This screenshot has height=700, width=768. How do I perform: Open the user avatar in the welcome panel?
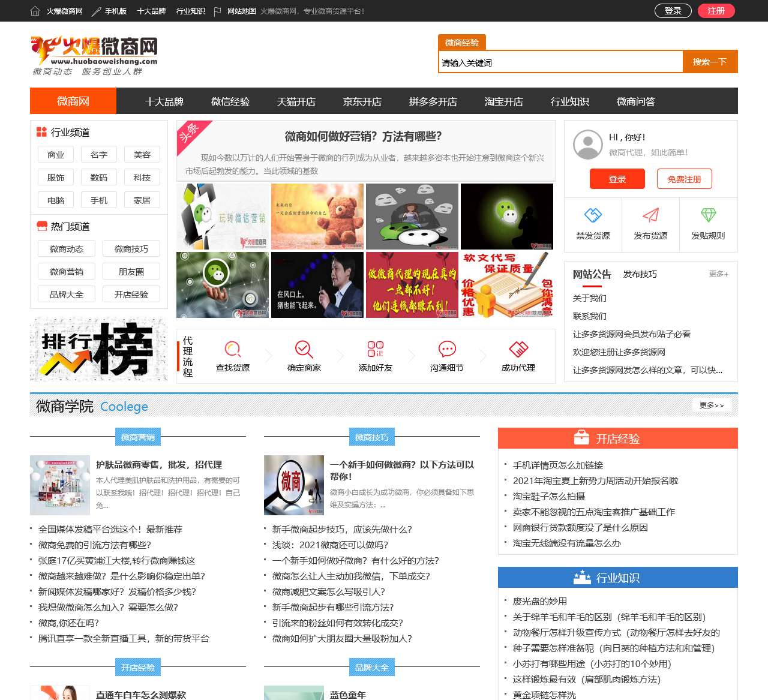[587, 145]
